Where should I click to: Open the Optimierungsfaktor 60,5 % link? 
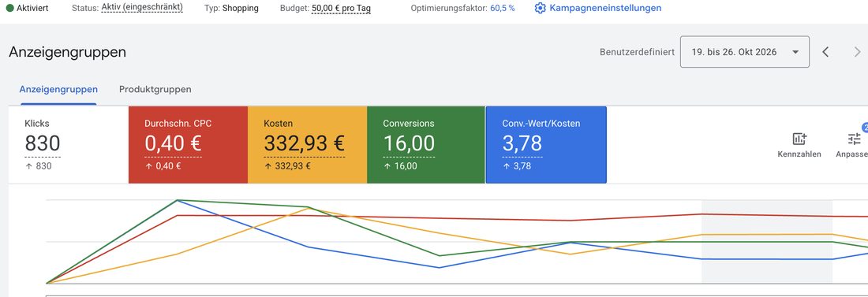(502, 9)
